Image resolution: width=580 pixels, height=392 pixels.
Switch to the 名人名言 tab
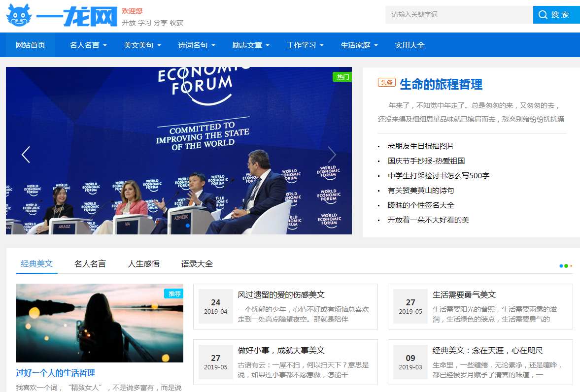coord(90,263)
